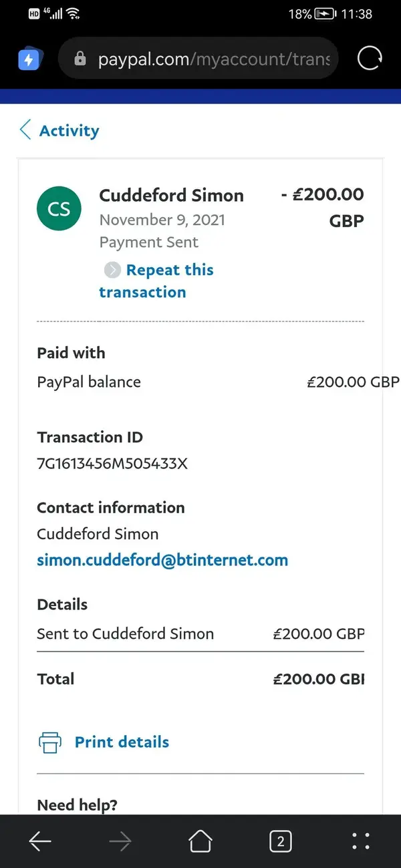Open Repeat this transaction link
The width and height of the screenshot is (401, 868).
click(156, 281)
